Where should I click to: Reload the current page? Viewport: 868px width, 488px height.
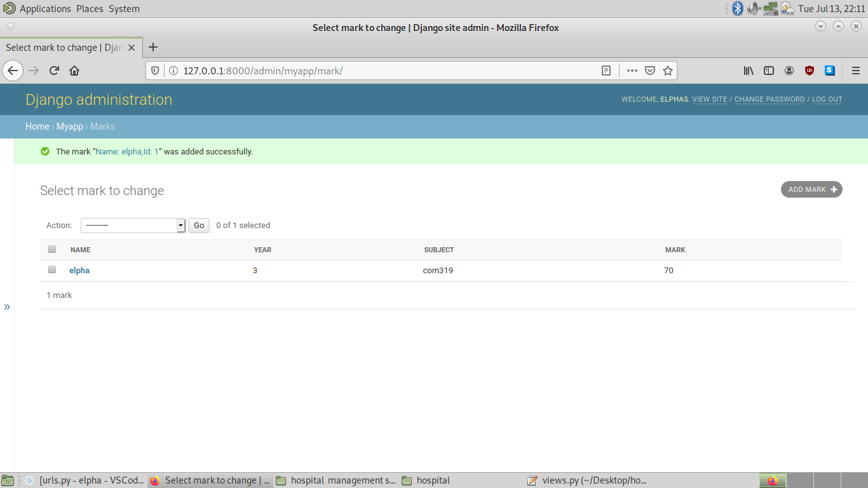point(53,71)
